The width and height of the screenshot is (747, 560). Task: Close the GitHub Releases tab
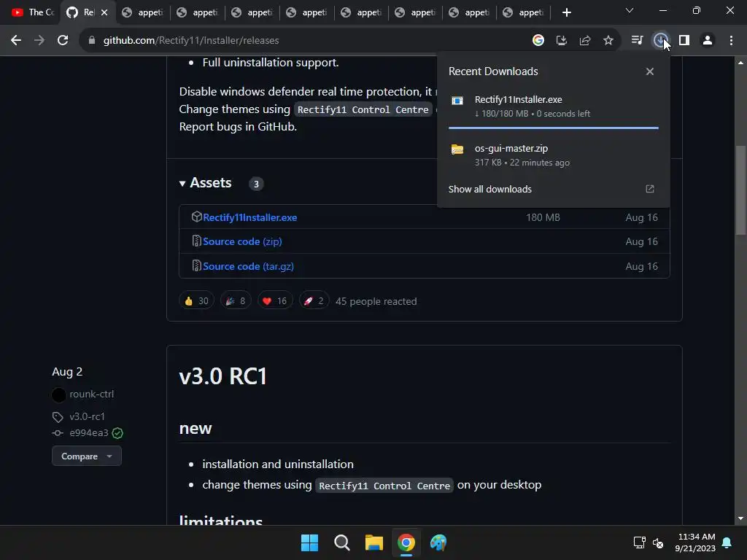(104, 12)
